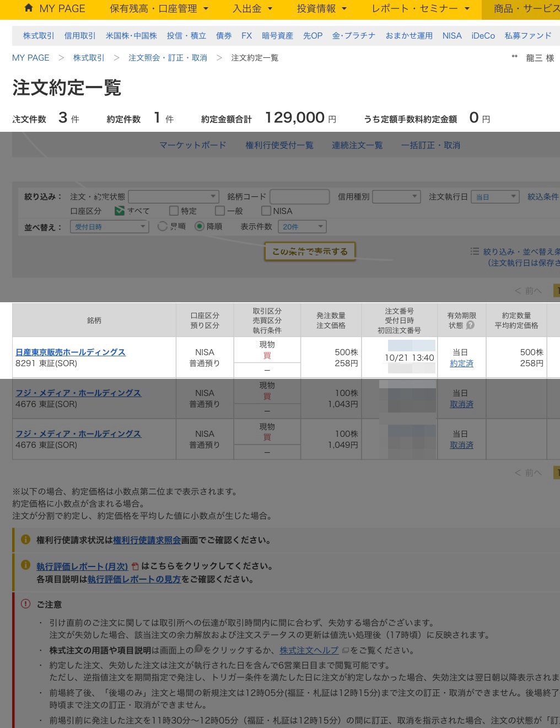The image size is (560, 728).
Task: Click the 銘柄コード input field
Action: point(300,196)
